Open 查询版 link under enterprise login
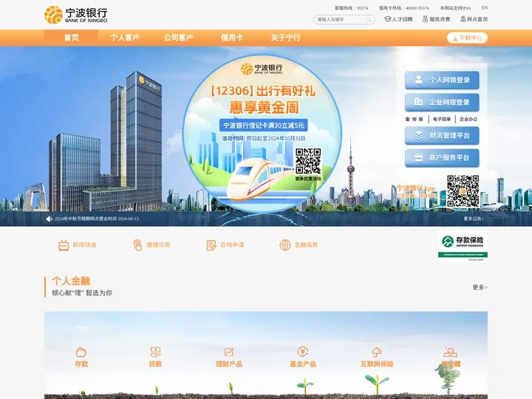Screen dimensions: 532x399 (x=415, y=119)
